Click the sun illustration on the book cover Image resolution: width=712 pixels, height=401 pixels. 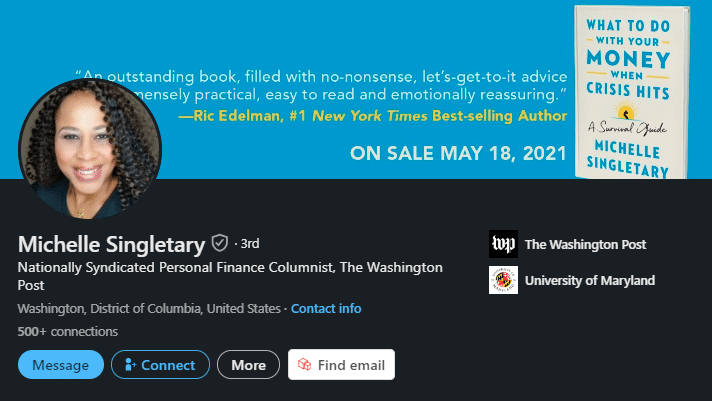pyautogui.click(x=626, y=109)
